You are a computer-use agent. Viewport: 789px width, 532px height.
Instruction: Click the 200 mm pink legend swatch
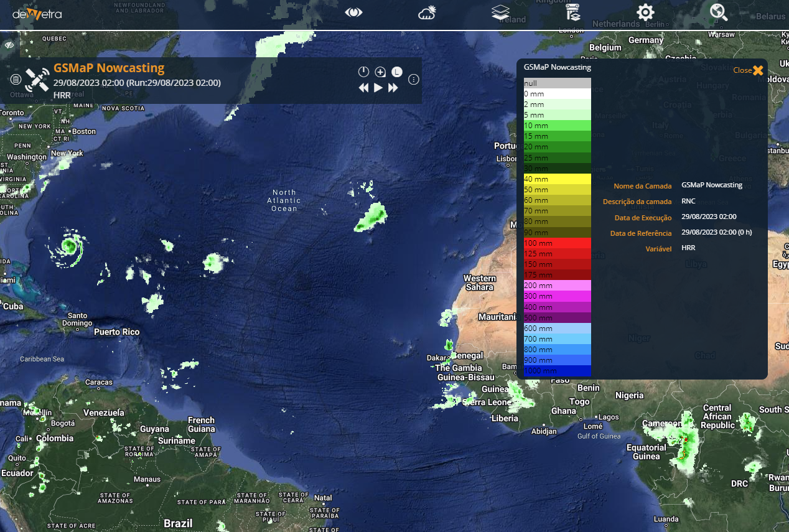click(x=557, y=286)
